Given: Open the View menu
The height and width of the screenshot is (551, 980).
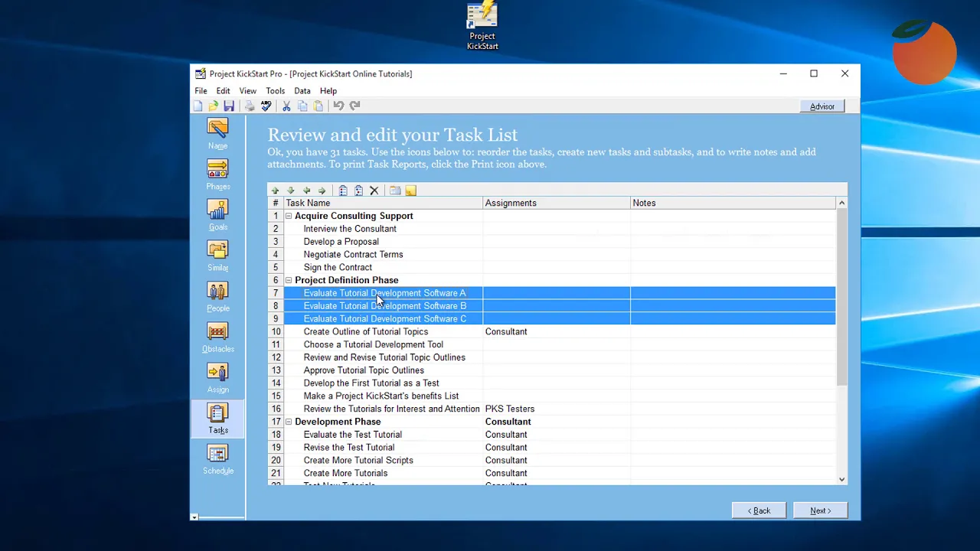Looking at the screenshot, I should 247,90.
